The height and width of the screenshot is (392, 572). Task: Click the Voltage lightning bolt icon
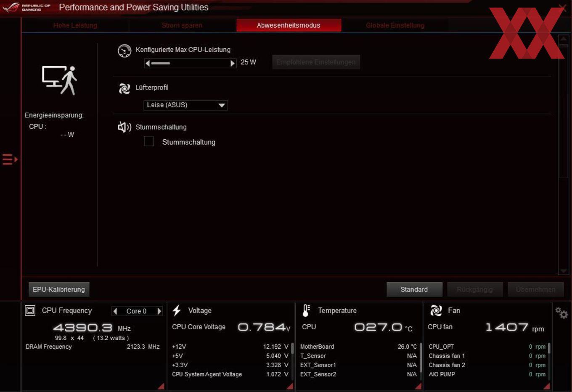click(177, 310)
